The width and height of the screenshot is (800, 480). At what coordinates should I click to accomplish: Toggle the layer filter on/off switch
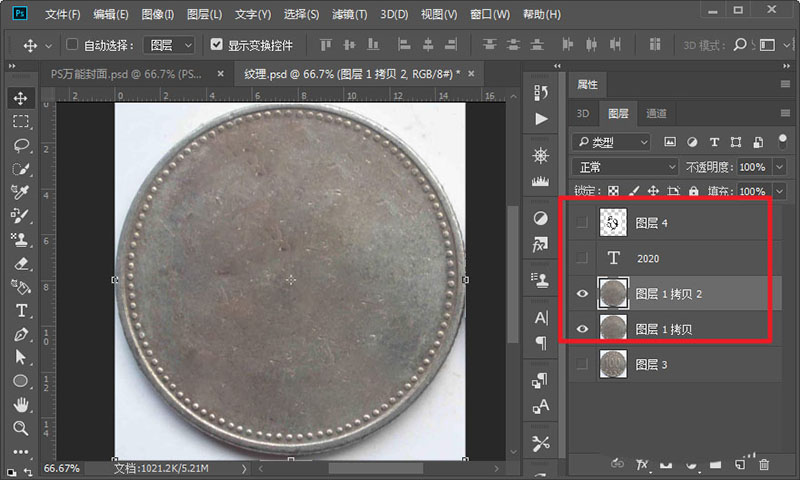pyautogui.click(x=782, y=142)
